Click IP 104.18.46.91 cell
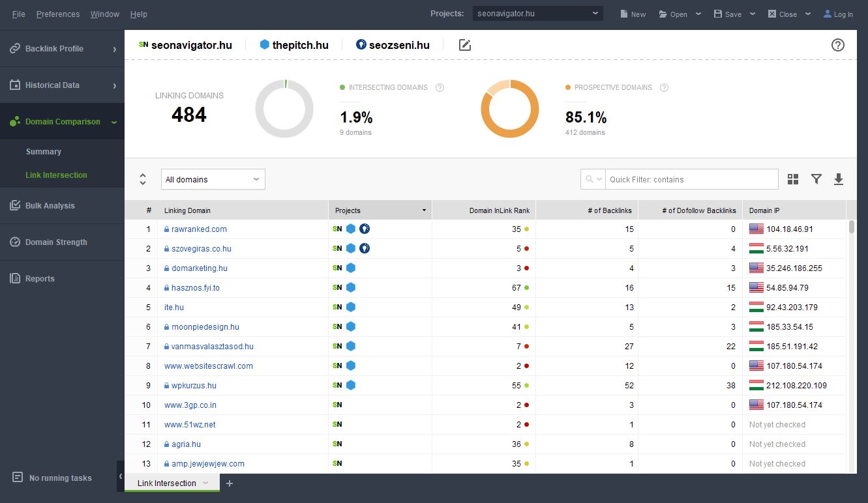Image resolution: width=868 pixels, height=503 pixels. coord(794,229)
